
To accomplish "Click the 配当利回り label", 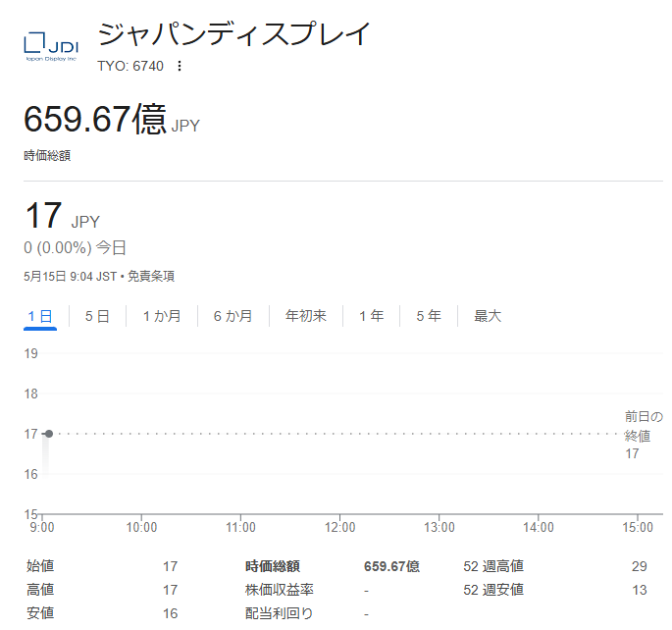I will [x=279, y=613].
